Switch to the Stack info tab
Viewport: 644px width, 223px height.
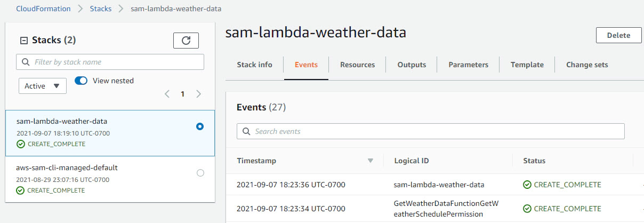(x=254, y=65)
